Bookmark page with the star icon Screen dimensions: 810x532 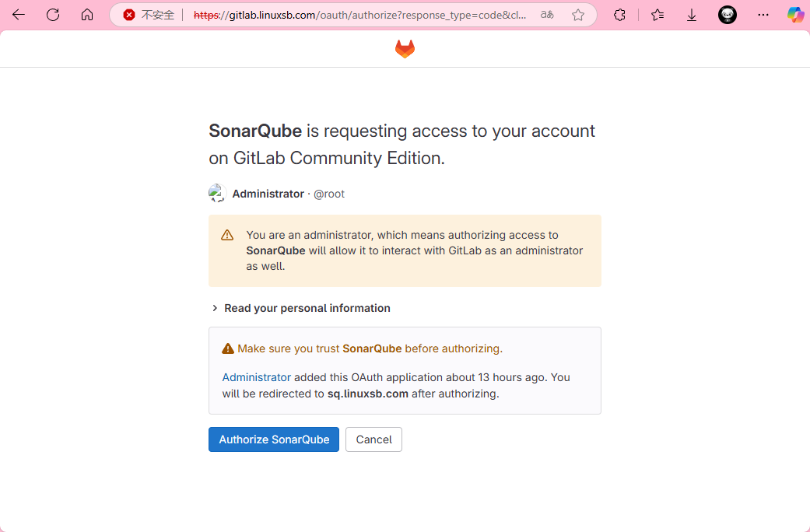point(578,15)
